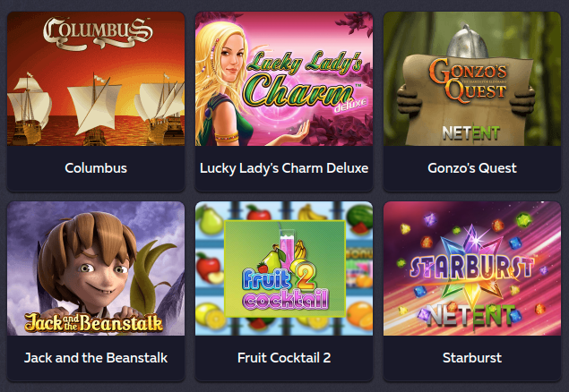Click the Gonzo's Quest caption text

472,168
